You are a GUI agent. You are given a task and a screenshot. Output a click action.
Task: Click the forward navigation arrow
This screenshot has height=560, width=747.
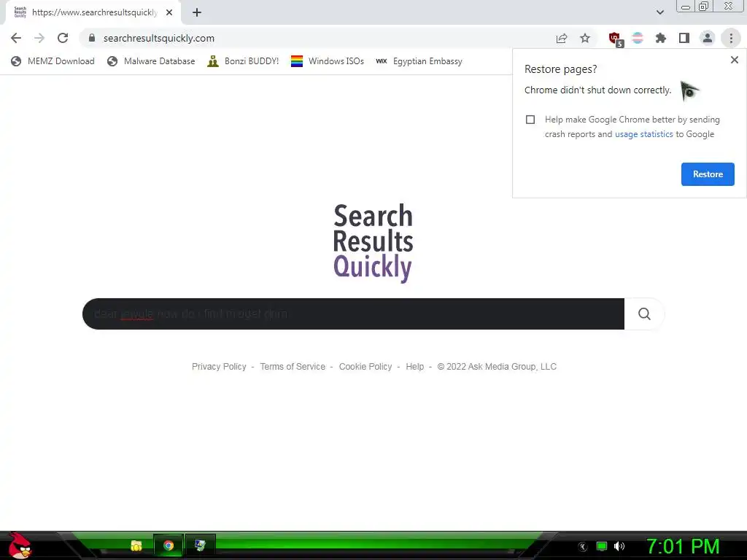click(x=39, y=38)
